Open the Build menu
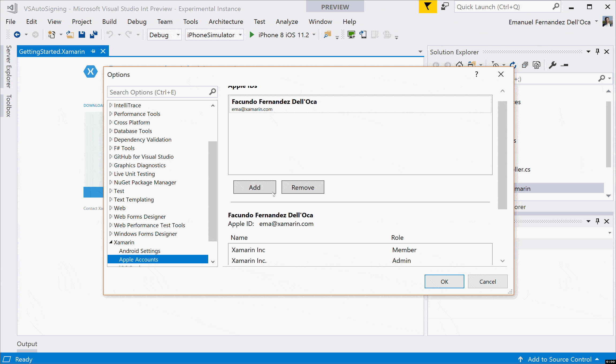Viewport: 616px width, 364px height. click(x=110, y=21)
